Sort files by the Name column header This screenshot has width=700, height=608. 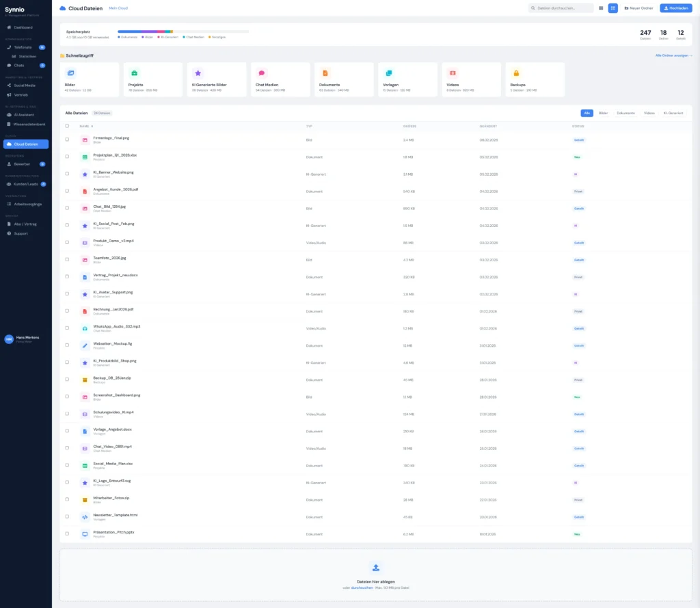86,126
